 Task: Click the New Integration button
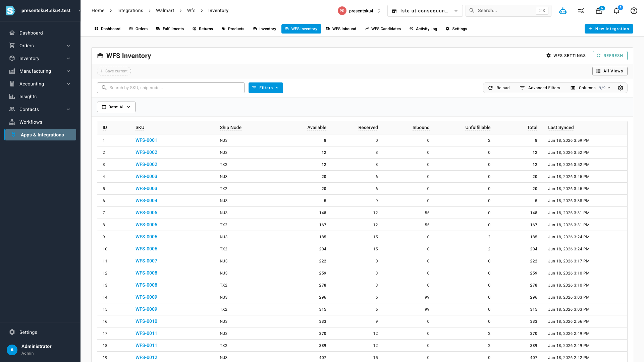click(x=609, y=29)
